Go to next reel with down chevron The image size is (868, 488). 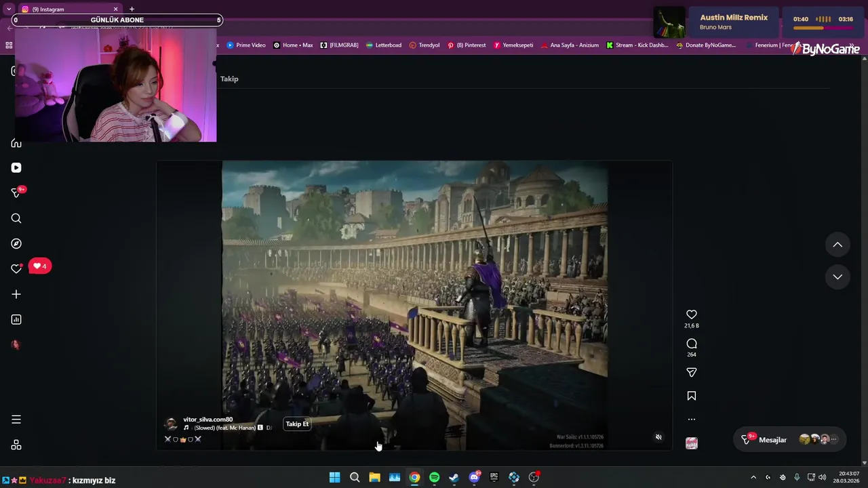coord(837,277)
